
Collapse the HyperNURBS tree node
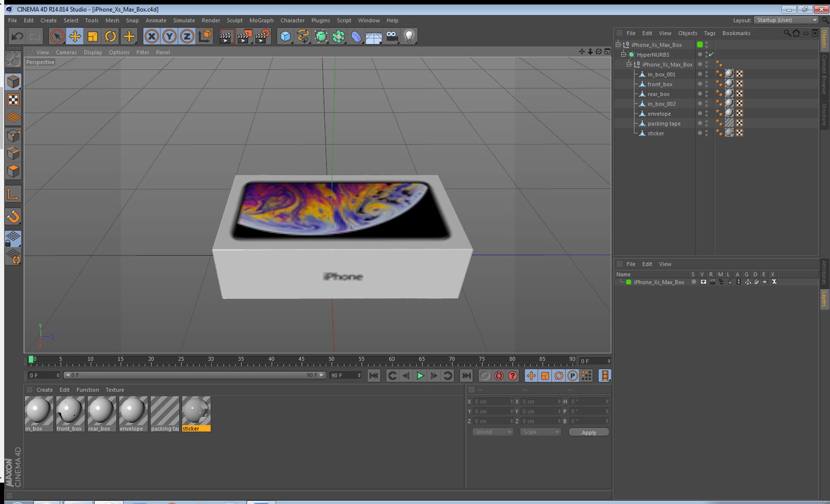point(623,55)
